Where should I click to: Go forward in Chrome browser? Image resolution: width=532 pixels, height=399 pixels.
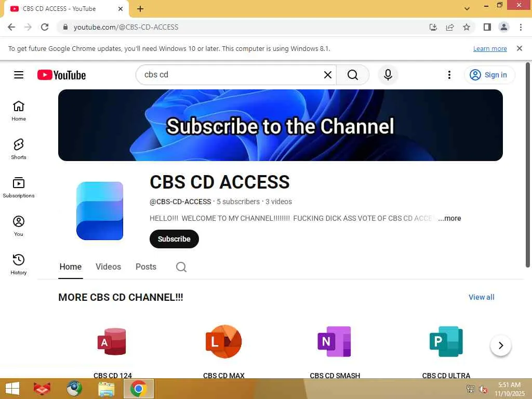(x=28, y=27)
